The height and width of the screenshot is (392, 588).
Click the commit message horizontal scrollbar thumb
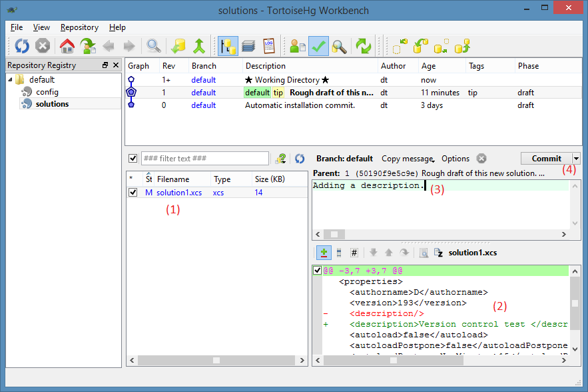(334, 234)
